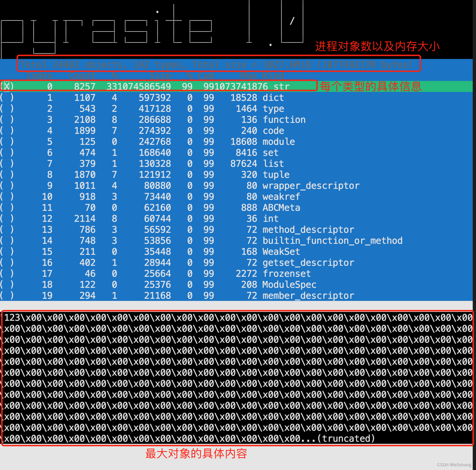Screen dimensions: 476x470
Task: Click the Index column header
Action: (39, 76)
